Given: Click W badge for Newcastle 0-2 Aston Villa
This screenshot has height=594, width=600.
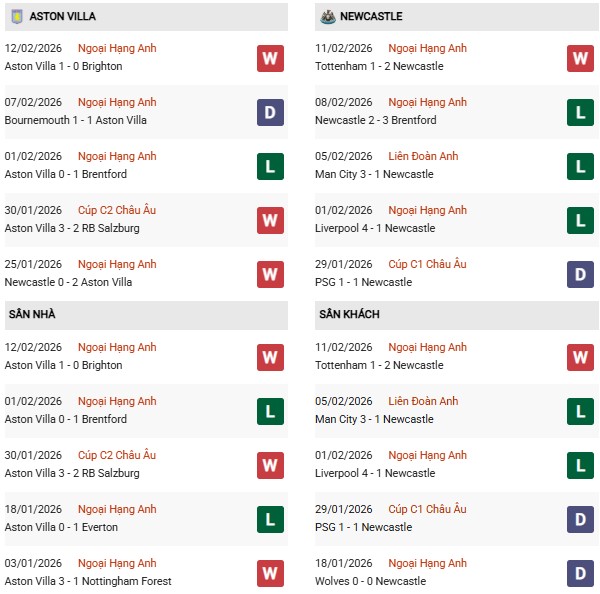Looking at the screenshot, I should (x=270, y=274).
